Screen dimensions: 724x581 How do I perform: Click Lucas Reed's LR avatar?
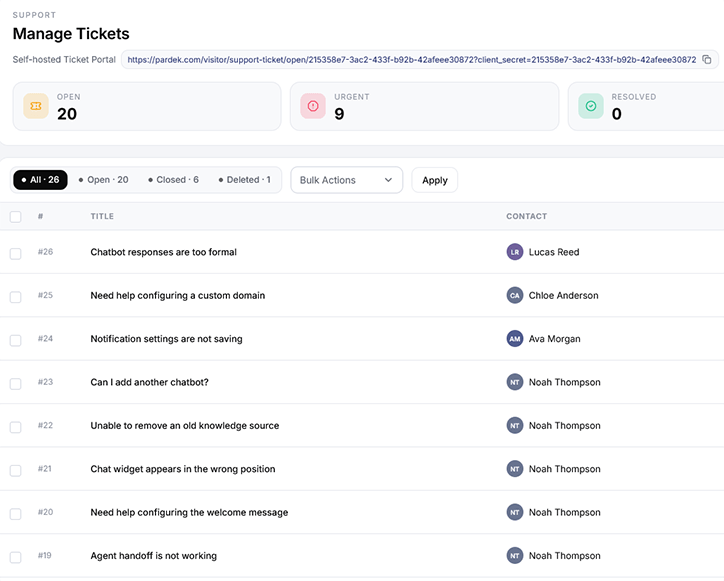coord(515,252)
